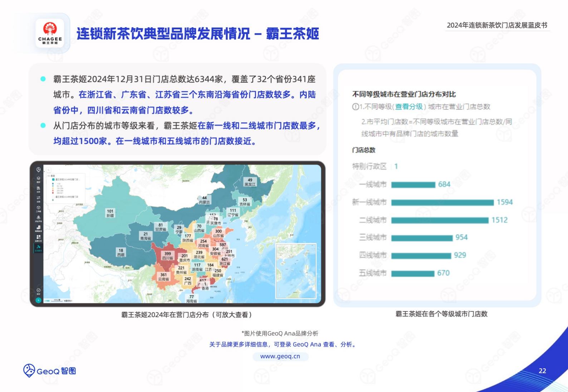Screen dimensions: 568x392
Task: Select the 111 辽宁省 map label
Action: (233, 213)
